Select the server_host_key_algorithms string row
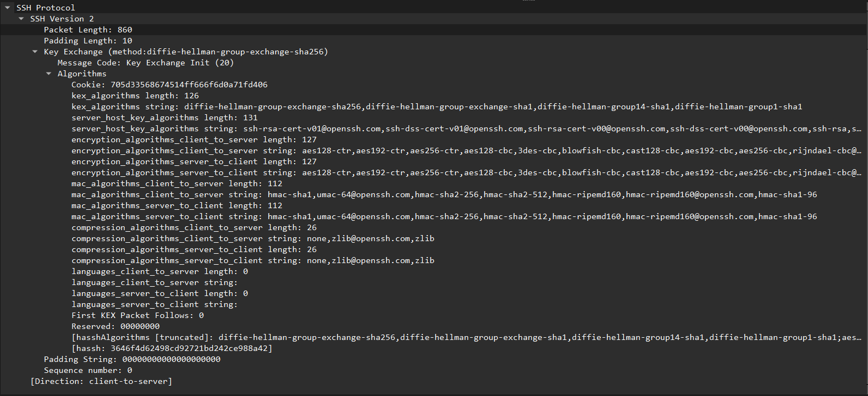Viewport: 868px width, 396px height. click(x=466, y=129)
